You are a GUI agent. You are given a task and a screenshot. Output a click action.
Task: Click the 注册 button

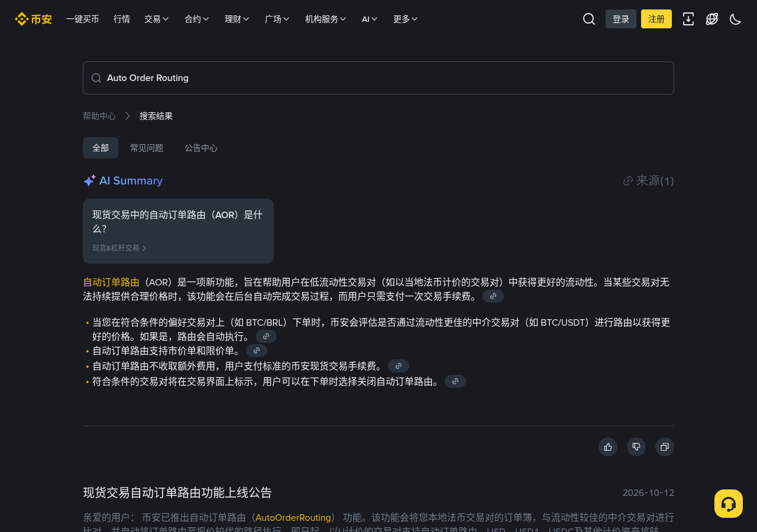[x=656, y=19]
